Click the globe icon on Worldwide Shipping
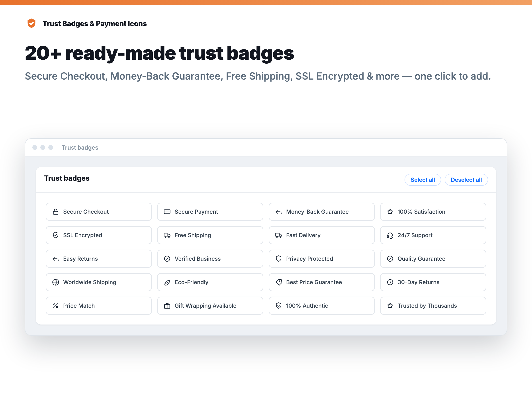 coord(56,282)
